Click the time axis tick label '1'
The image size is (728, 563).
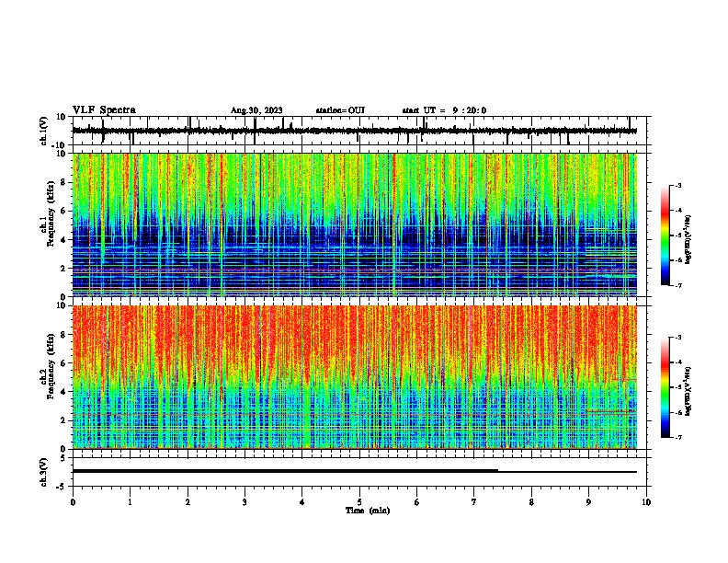(130, 502)
